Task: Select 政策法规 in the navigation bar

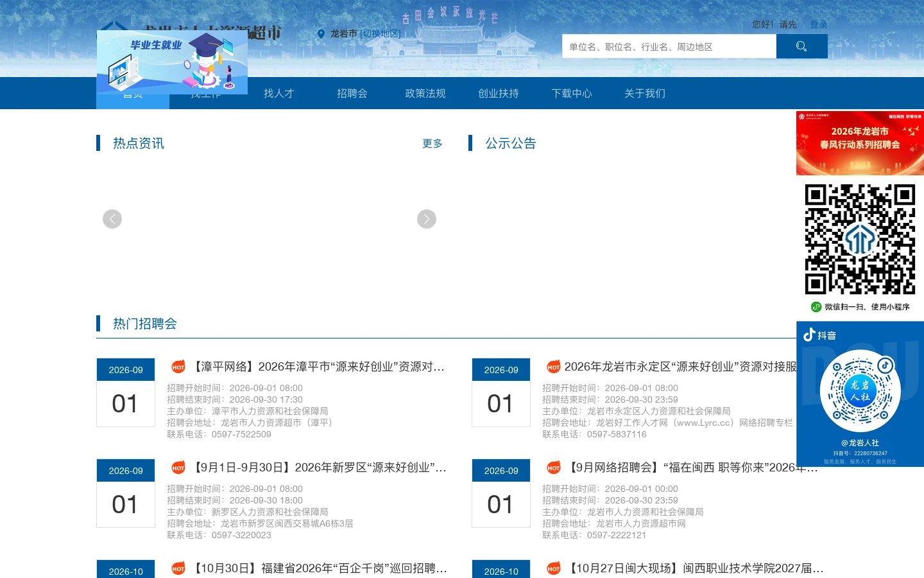Action: (x=425, y=93)
